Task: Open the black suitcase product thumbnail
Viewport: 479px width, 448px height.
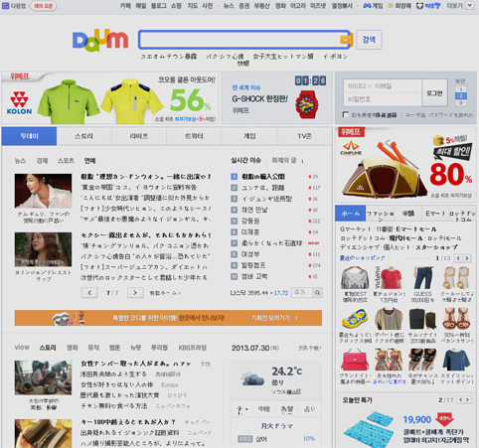Action: tap(422, 319)
